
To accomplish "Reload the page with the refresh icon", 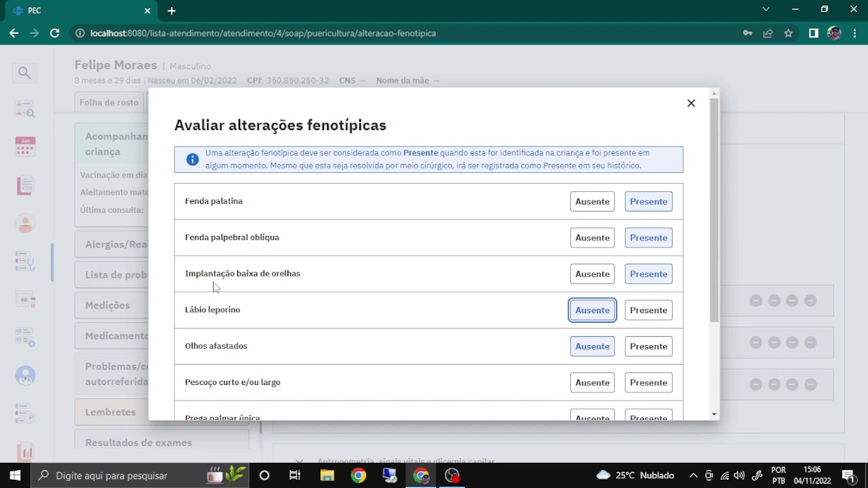I will [55, 33].
